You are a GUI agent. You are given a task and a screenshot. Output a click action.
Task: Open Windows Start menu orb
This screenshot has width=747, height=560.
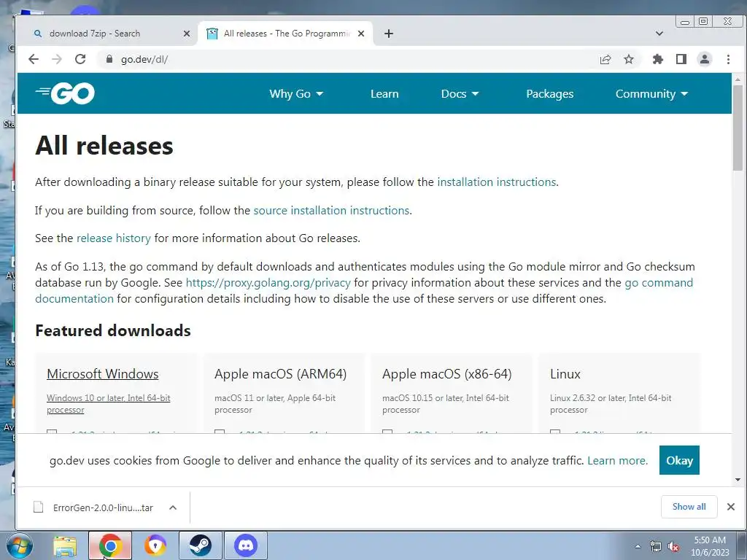20,545
